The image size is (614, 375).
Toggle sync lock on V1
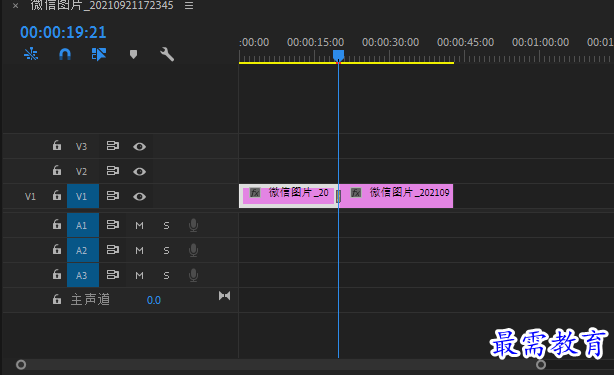click(x=113, y=195)
